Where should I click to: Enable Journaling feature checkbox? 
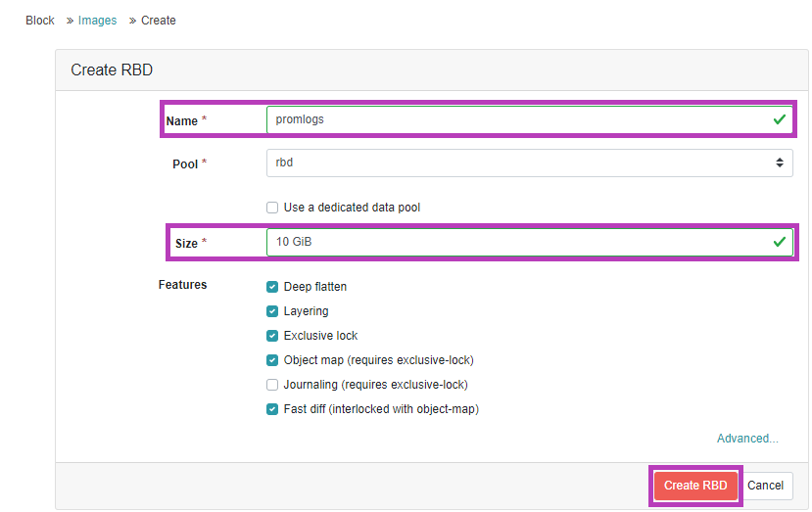[x=272, y=385]
